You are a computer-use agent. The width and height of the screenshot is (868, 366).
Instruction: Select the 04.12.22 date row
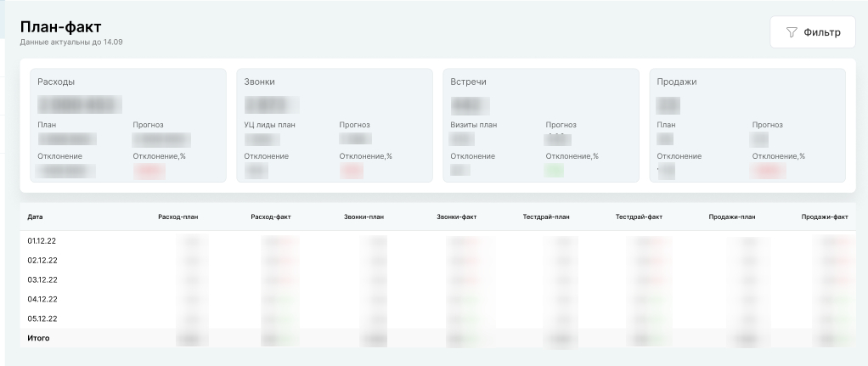pyautogui.click(x=438, y=299)
